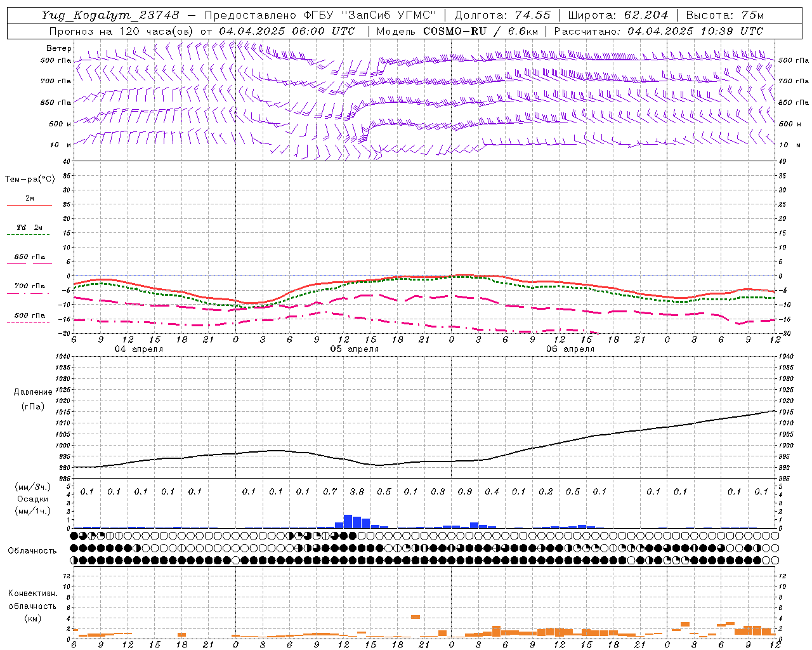Screen dimensions: 812x650
Task: Click the station title Yug_Kogalym_23748
Action: pos(110,15)
